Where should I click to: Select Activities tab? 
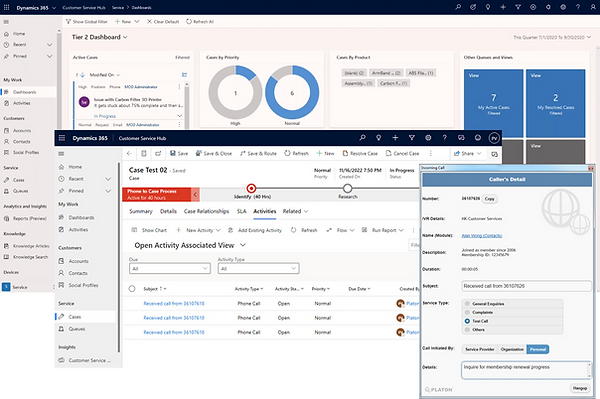tap(264, 211)
